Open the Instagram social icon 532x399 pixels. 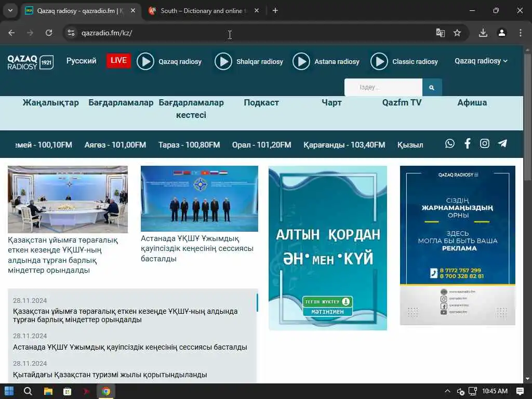tap(485, 143)
